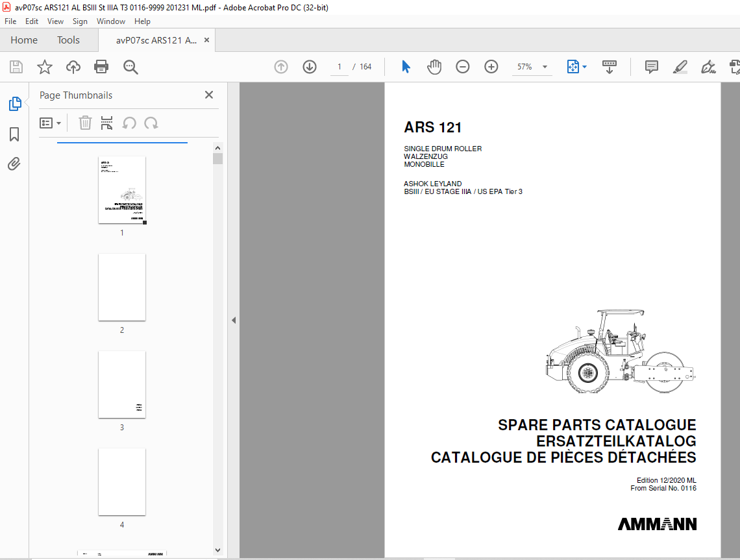The width and height of the screenshot is (740, 560).
Task: Open the File menu
Action: pos(10,21)
